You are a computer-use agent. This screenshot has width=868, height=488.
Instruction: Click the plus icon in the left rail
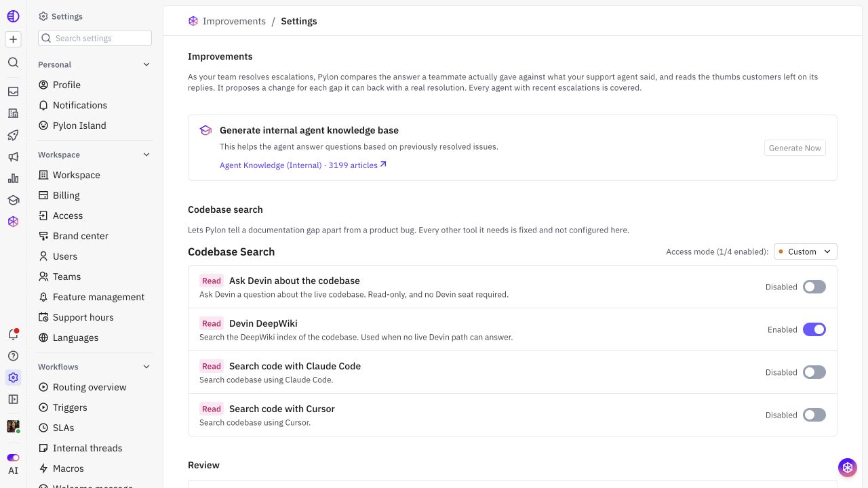pos(13,39)
